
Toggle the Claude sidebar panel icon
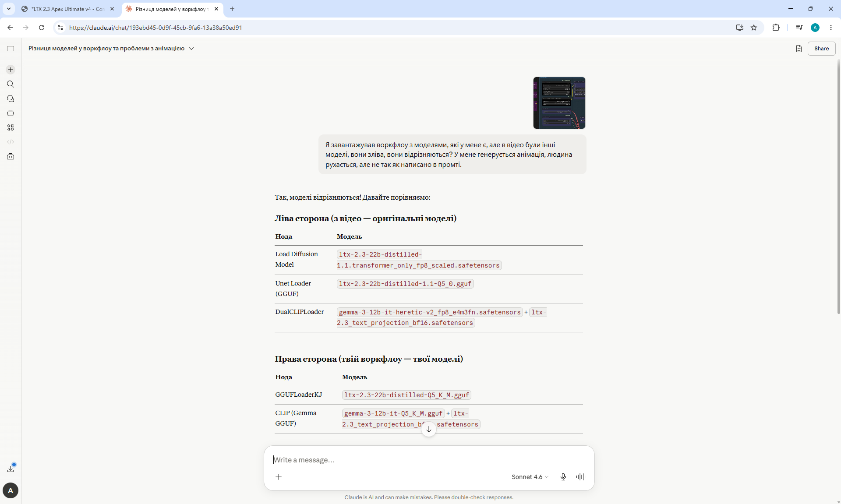pyautogui.click(x=11, y=49)
